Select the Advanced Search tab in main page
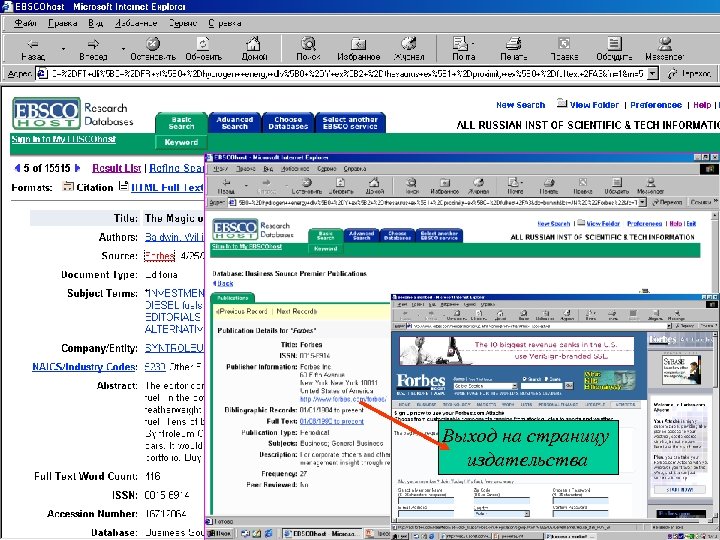This screenshot has width=720, height=540. [235, 123]
